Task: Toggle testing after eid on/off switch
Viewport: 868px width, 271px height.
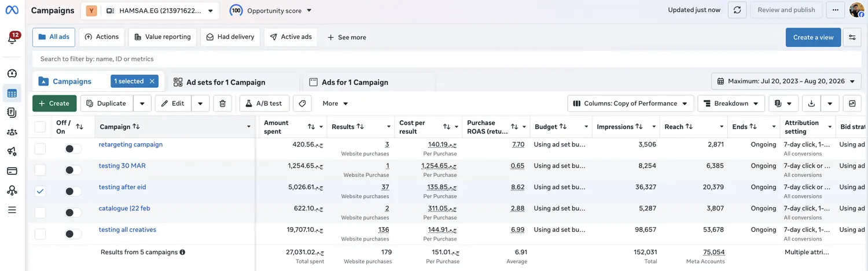Action: (x=72, y=191)
